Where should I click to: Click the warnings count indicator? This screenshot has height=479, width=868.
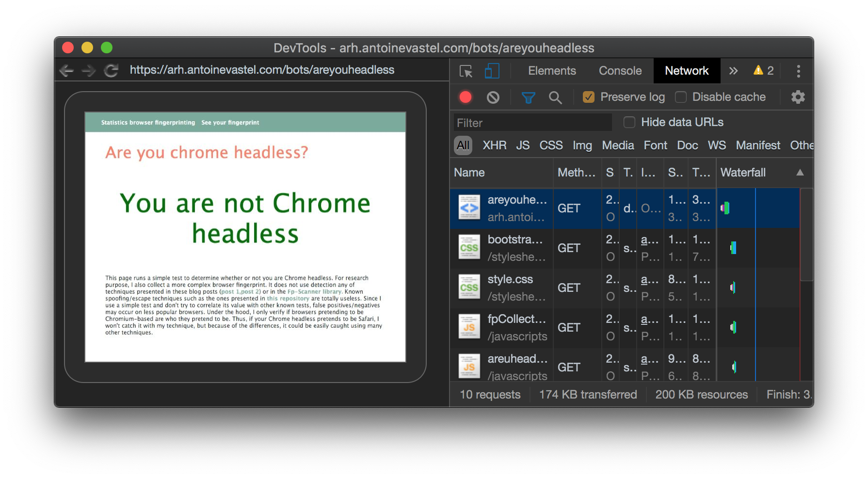763,71
